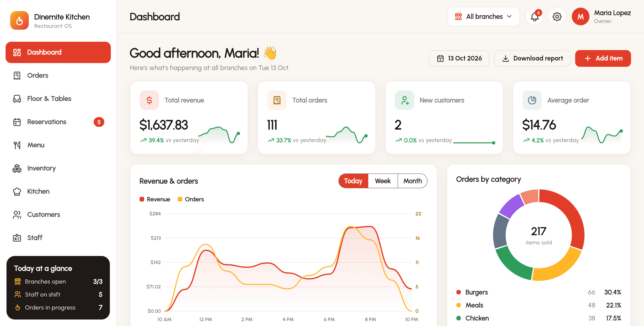Click the Dinemite Kitchen flame logo
Image resolution: width=644 pixels, height=326 pixels.
point(19,20)
